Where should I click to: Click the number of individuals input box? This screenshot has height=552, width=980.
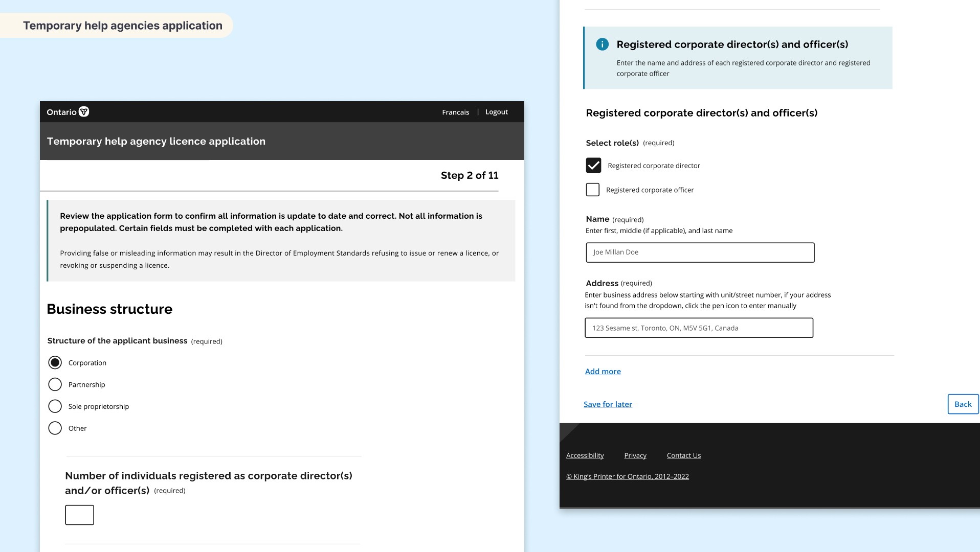point(79,515)
